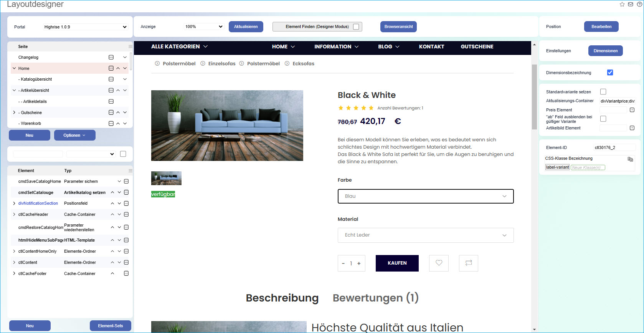The width and height of the screenshot is (644, 333).
Task: Click the Element-Sets button
Action: [111, 326]
